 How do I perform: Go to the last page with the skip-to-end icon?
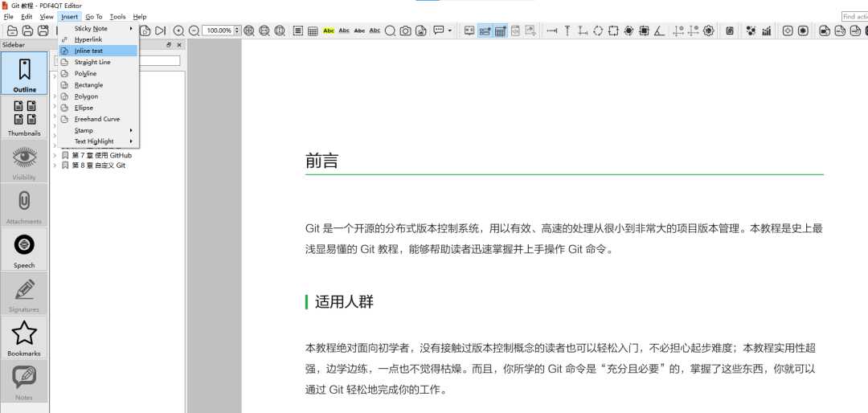(160, 31)
